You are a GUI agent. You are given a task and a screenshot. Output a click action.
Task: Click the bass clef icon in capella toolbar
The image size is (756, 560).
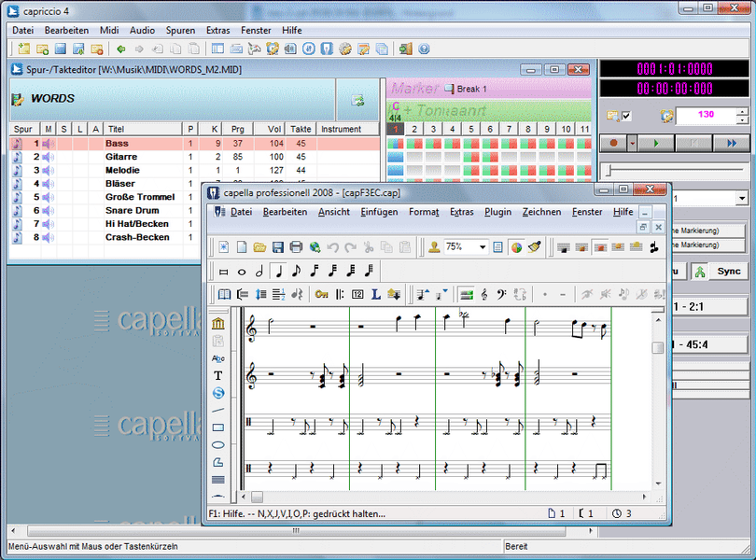[x=501, y=294]
